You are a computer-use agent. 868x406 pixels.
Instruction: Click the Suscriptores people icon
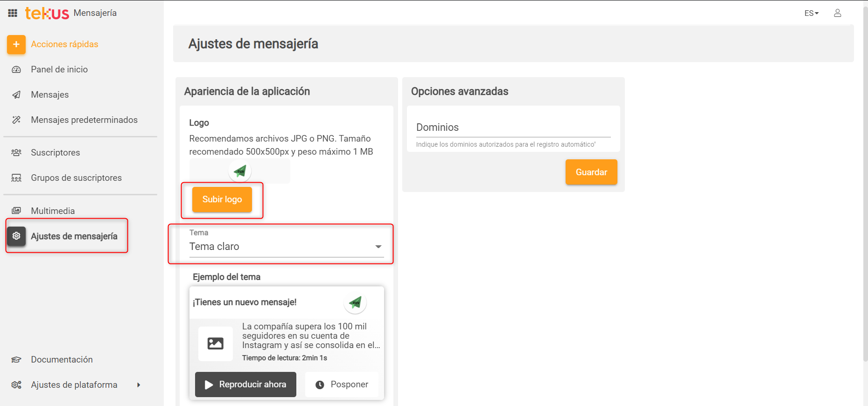pyautogui.click(x=16, y=153)
